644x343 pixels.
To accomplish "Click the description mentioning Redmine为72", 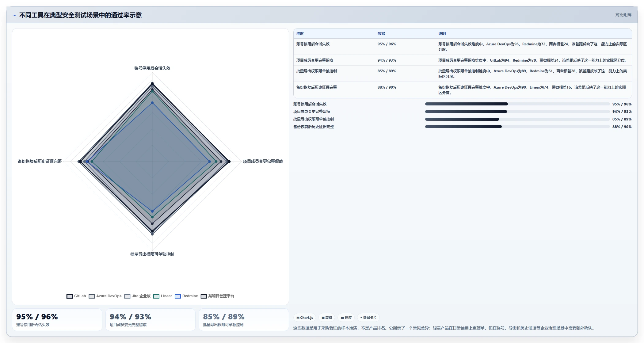I will (x=533, y=47).
